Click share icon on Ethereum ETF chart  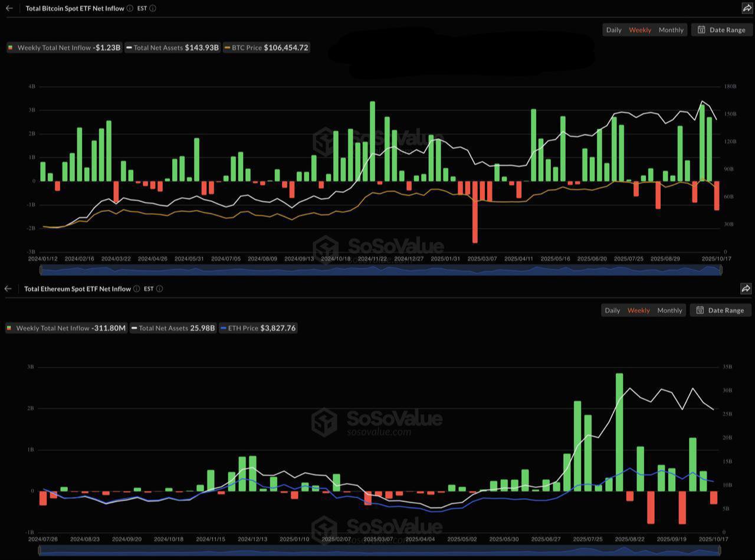(746, 289)
